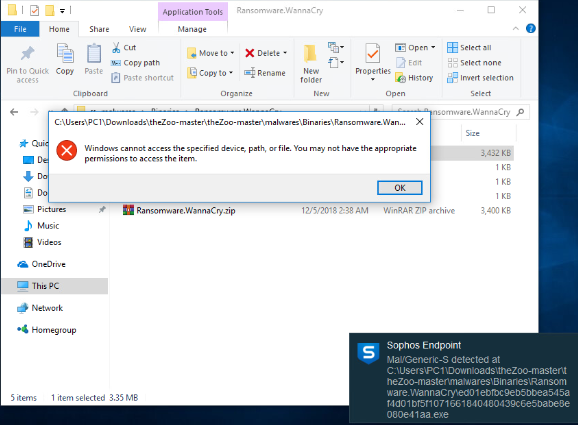Open the File menu tab
Screen dimensions: 578x425
tap(20, 29)
